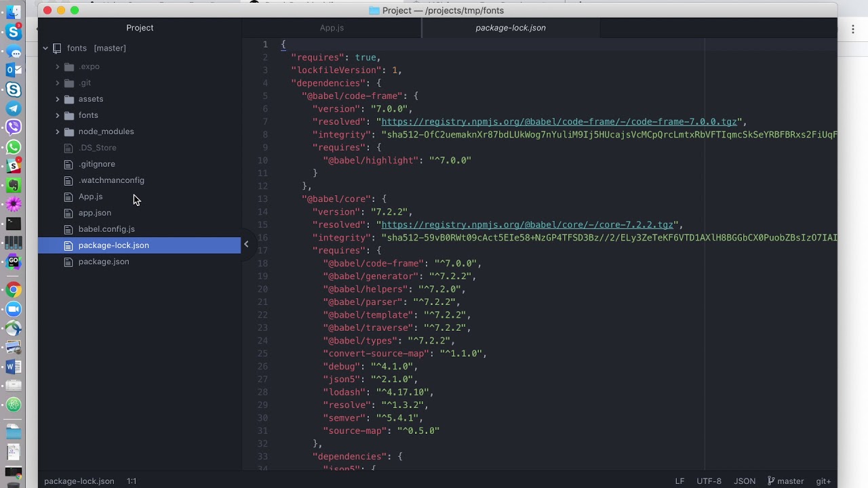
Task: Click cursor position 1:1 in status bar
Action: 132,481
